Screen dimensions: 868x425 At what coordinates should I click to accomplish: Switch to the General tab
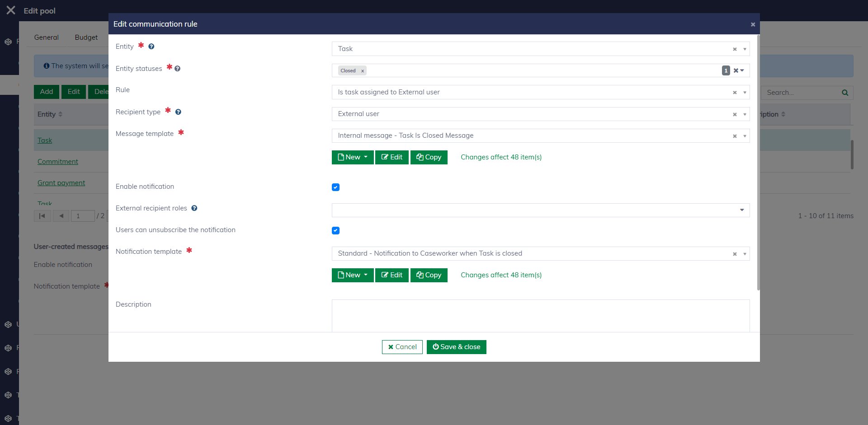pos(46,37)
